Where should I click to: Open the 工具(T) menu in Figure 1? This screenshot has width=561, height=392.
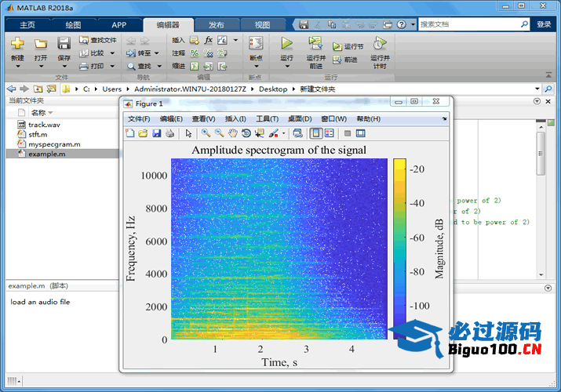[267, 119]
